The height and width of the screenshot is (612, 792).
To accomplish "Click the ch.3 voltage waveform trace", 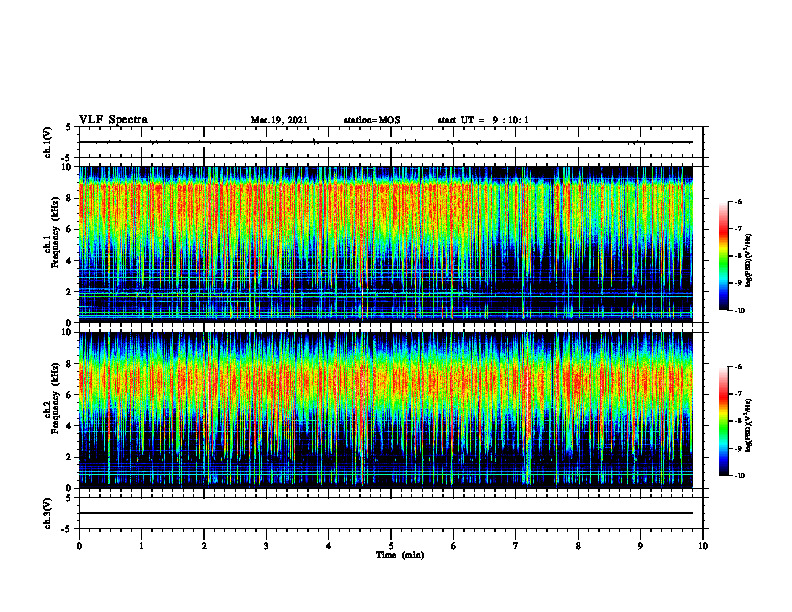I will pyautogui.click(x=386, y=513).
